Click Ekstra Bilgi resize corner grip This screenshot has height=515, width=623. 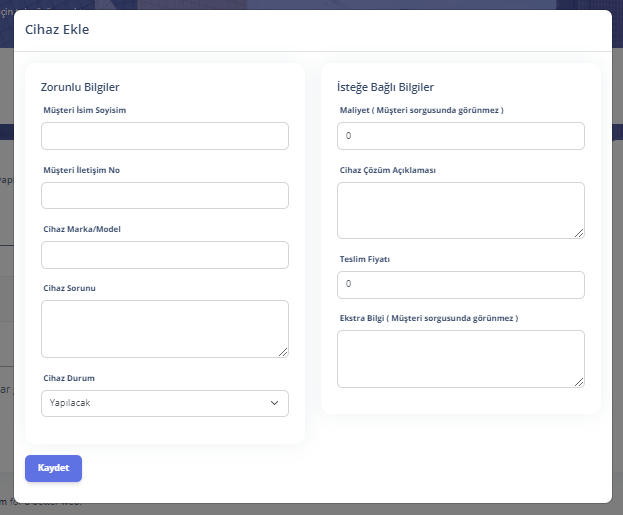point(579,382)
